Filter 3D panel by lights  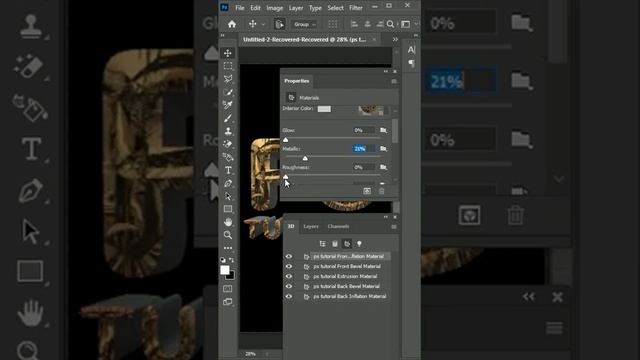point(359,244)
